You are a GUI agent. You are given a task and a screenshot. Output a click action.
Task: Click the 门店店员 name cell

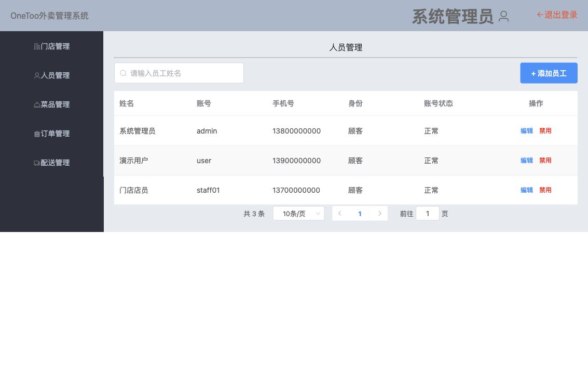(134, 191)
